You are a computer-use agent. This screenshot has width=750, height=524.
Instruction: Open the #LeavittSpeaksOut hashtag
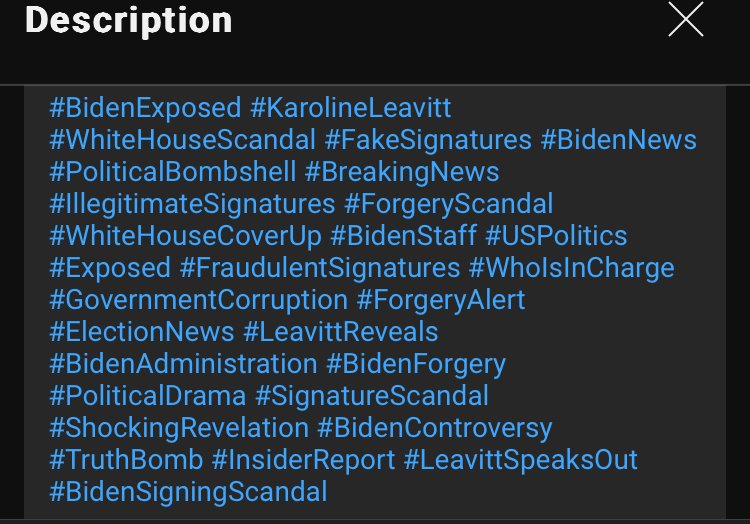(520, 459)
